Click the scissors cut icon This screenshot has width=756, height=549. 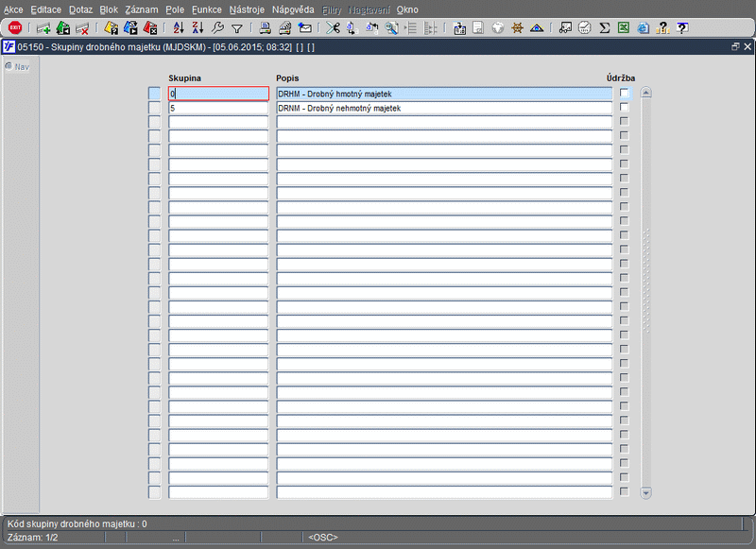[x=333, y=28]
